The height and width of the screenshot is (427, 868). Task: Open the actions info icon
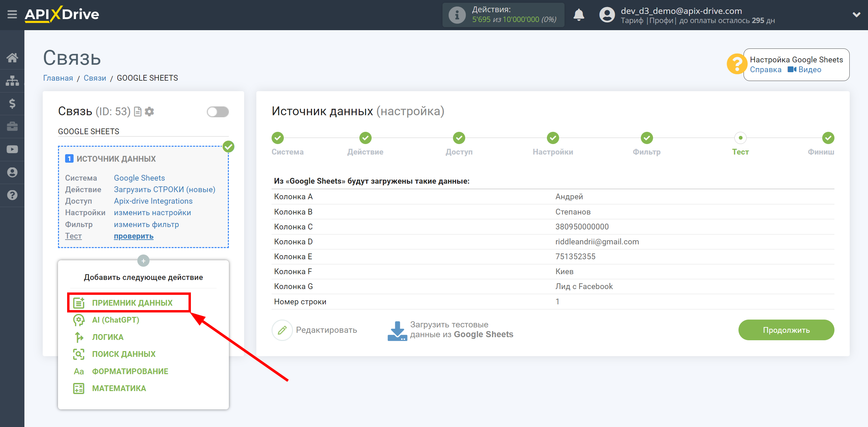(457, 15)
